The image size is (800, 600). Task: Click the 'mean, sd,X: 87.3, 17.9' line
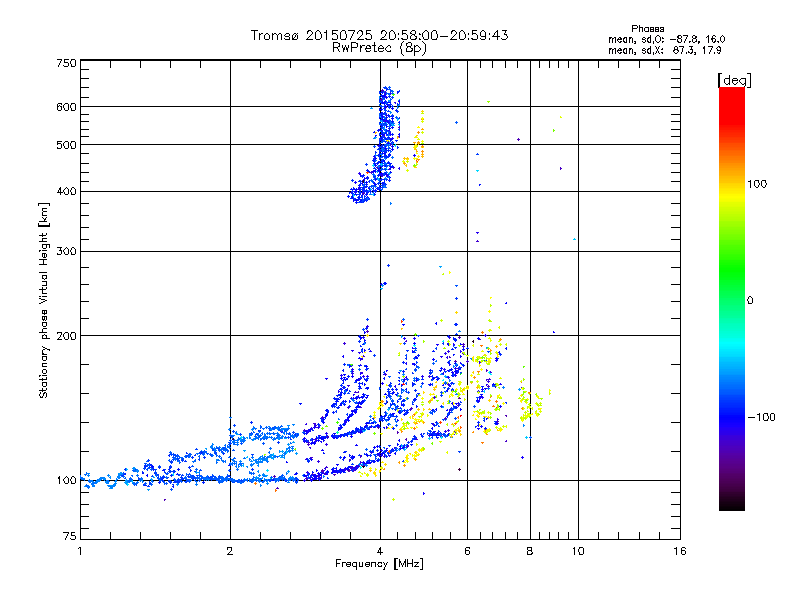pos(664,50)
